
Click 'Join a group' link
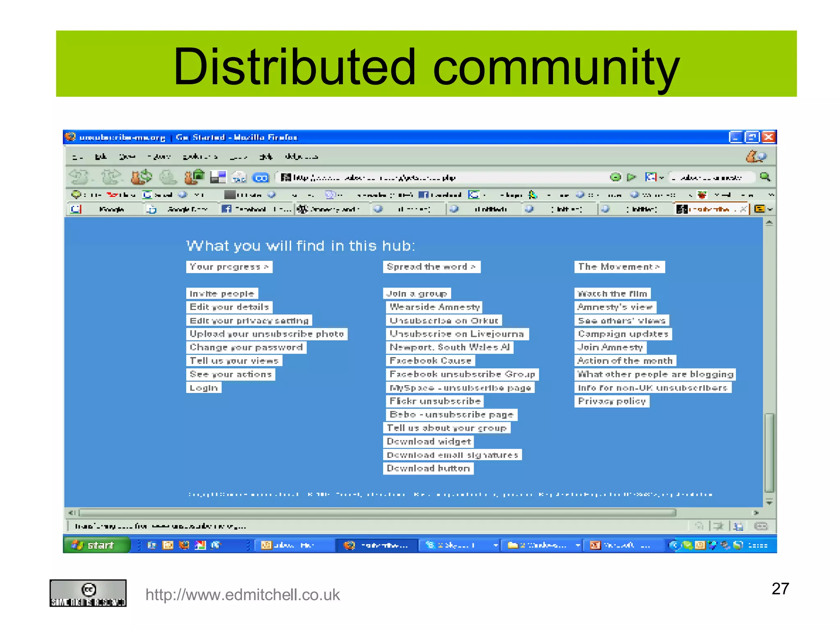pyautogui.click(x=417, y=294)
